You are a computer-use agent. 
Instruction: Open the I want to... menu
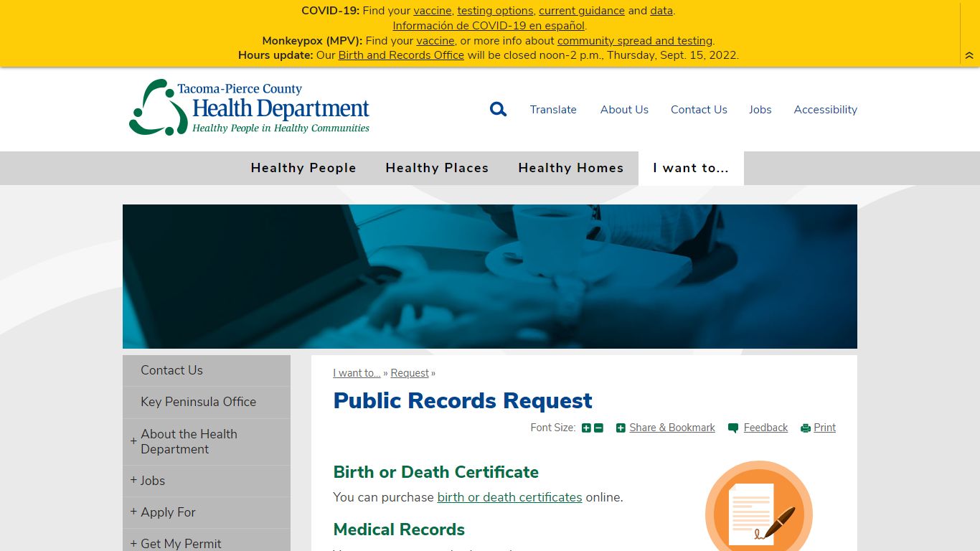[x=691, y=168]
